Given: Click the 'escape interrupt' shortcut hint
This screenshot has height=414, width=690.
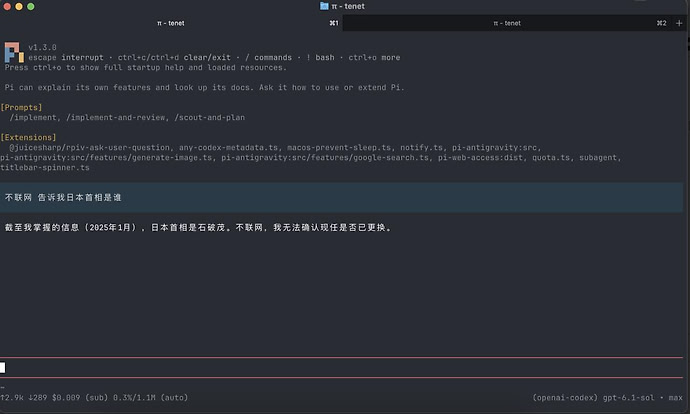Looking at the screenshot, I should (66, 57).
